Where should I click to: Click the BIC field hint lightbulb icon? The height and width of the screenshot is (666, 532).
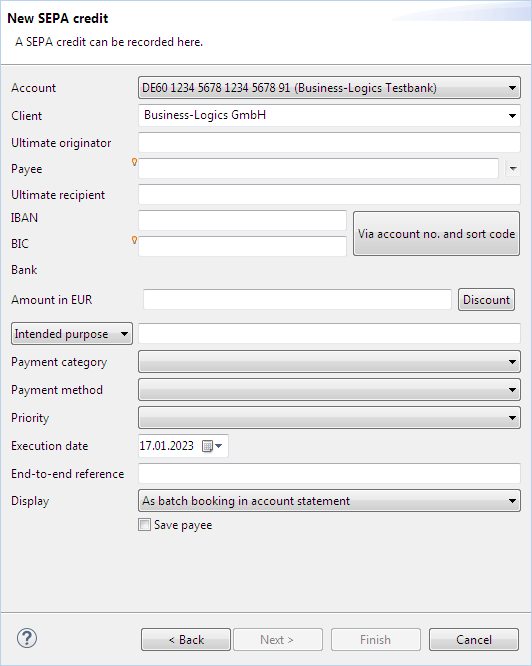[x=134, y=240]
